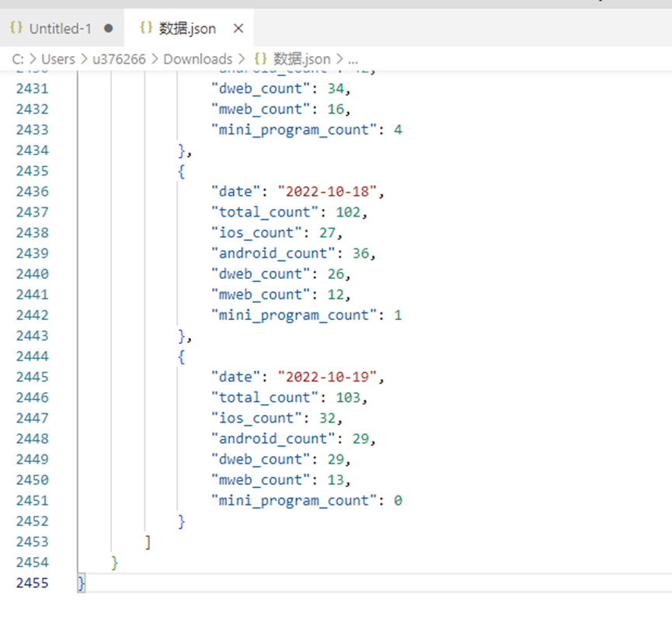Click the total_count value 102
This screenshot has height=644, width=672.
pos(347,211)
